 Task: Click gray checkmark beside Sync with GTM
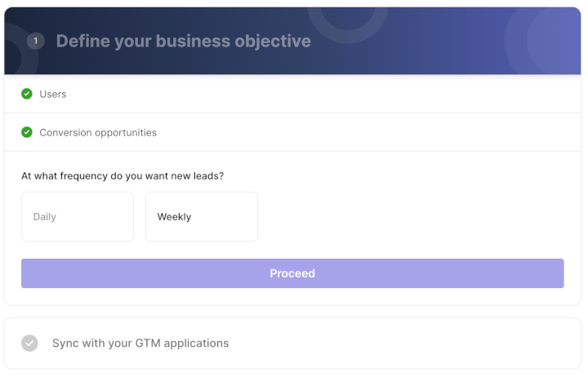(29, 343)
